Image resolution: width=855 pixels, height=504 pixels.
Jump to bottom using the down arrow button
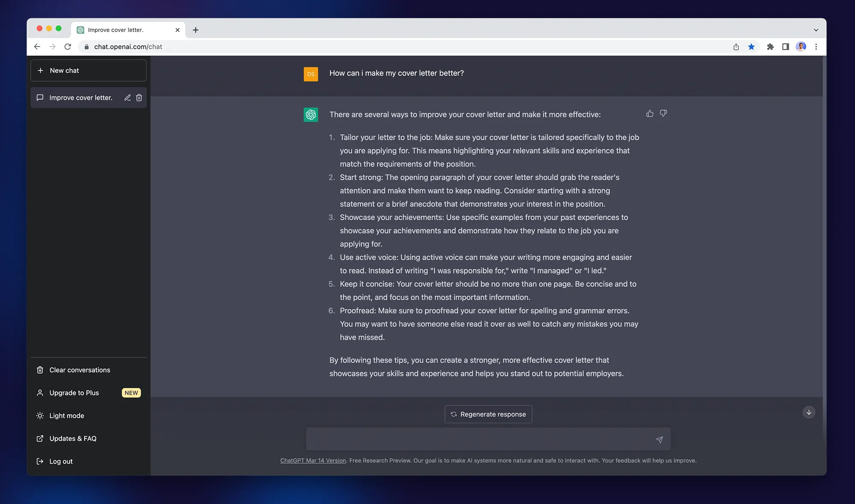click(809, 413)
